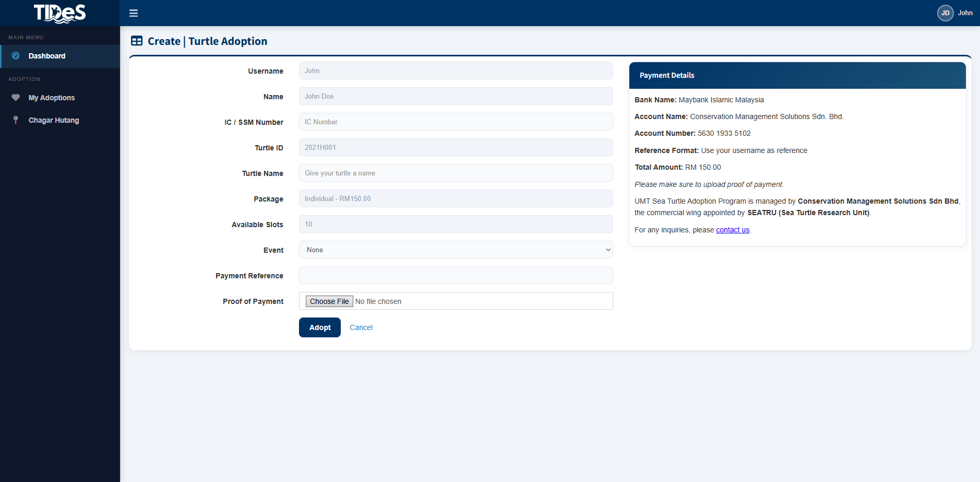Click the Turtle ID field 2021H001

coord(456,147)
